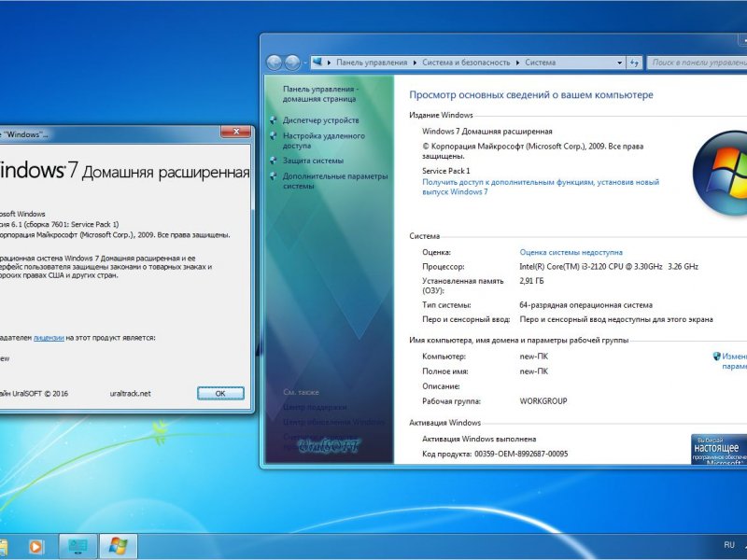The height and width of the screenshot is (560, 747).
Task: Click the WORKGROUP value
Action: tap(543, 401)
